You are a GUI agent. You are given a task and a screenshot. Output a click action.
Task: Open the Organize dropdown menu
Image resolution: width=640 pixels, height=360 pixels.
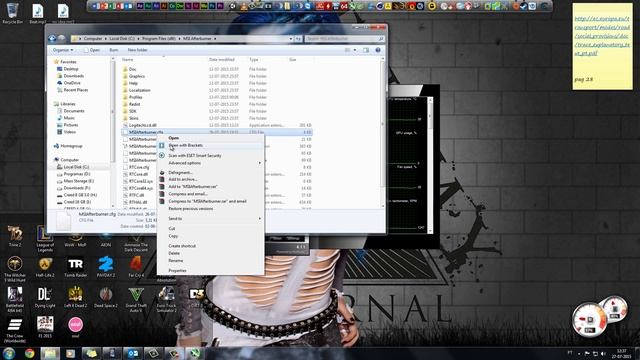pyautogui.click(x=63, y=50)
